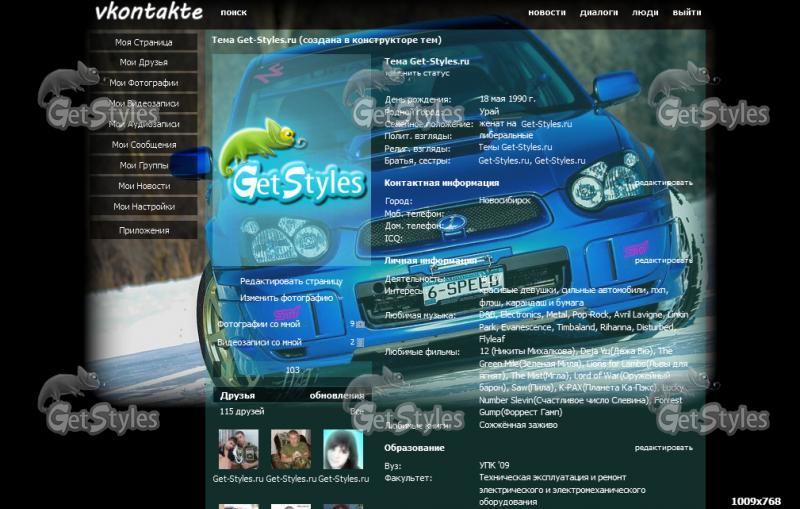The height and width of the screenshot is (509, 800).
Task: Click Get-Styles.ru name under camouflage man photo
Action: pyautogui.click(x=291, y=479)
